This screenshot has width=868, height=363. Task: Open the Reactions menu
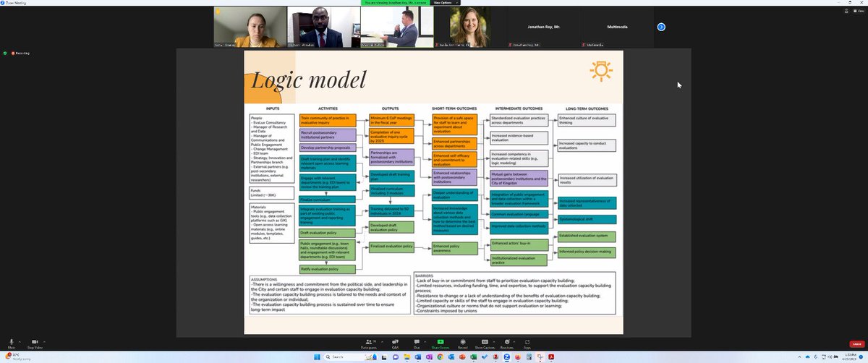pyautogui.click(x=507, y=343)
